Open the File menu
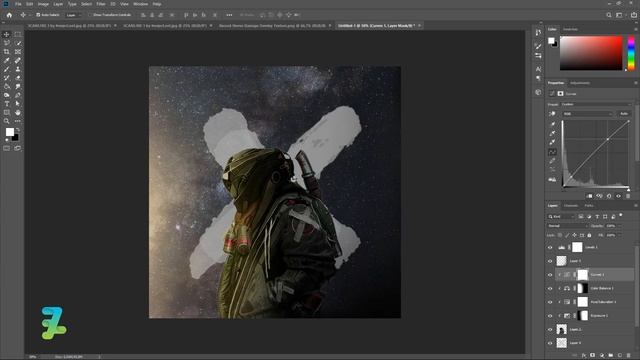The image size is (640, 360). pyautogui.click(x=18, y=4)
